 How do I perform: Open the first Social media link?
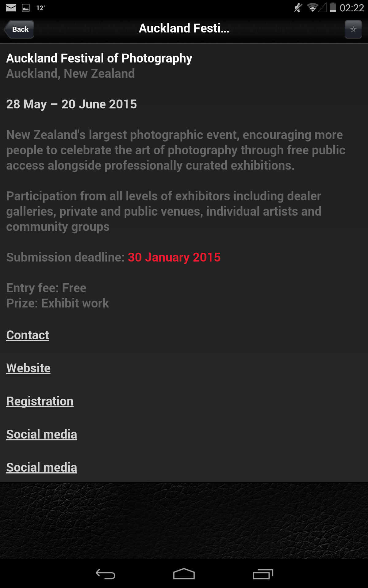tap(42, 434)
